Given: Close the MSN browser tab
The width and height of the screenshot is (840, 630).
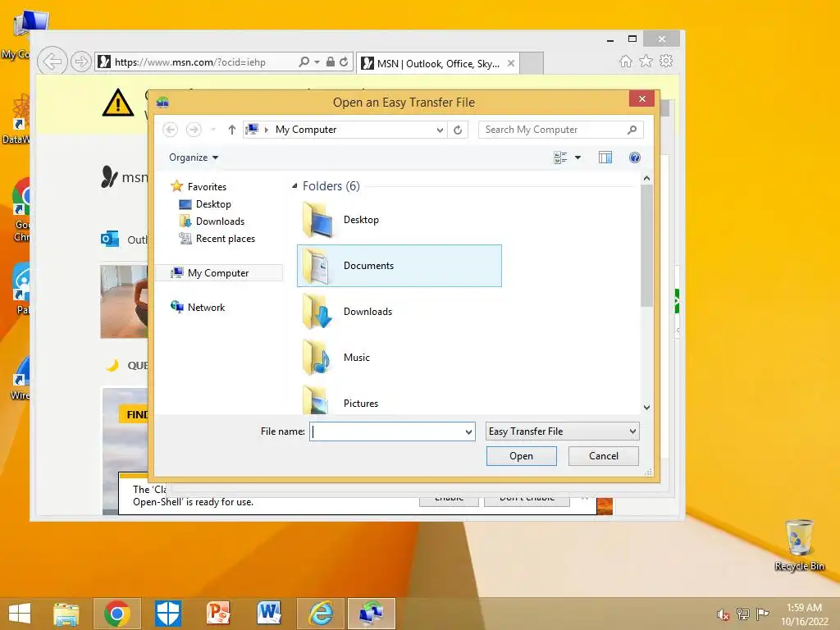Looking at the screenshot, I should pos(511,63).
